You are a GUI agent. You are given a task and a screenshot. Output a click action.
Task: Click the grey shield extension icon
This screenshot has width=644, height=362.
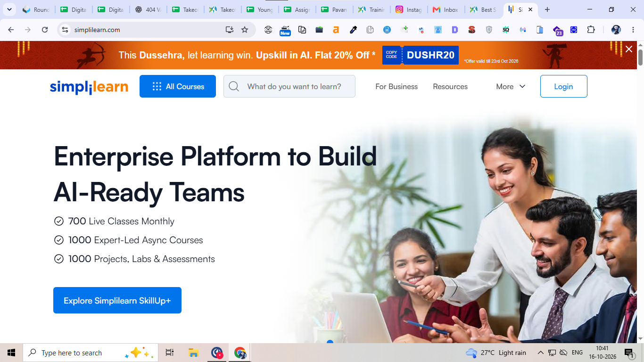point(489,30)
